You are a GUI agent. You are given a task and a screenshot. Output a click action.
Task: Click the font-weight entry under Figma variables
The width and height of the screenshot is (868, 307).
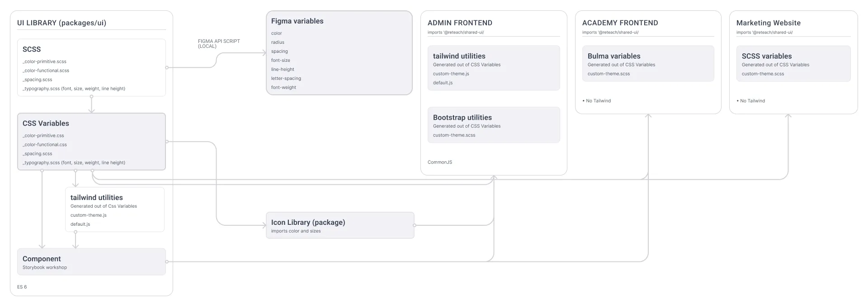click(x=283, y=88)
